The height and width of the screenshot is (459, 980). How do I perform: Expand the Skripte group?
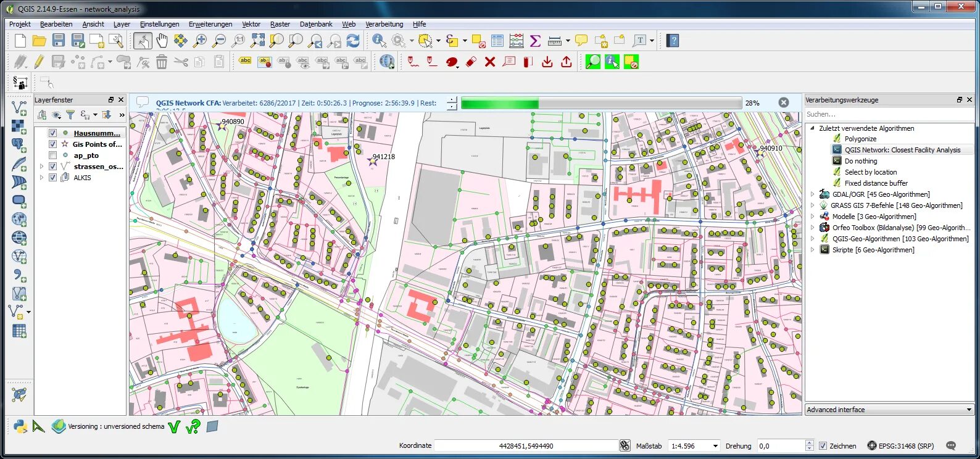(812, 250)
